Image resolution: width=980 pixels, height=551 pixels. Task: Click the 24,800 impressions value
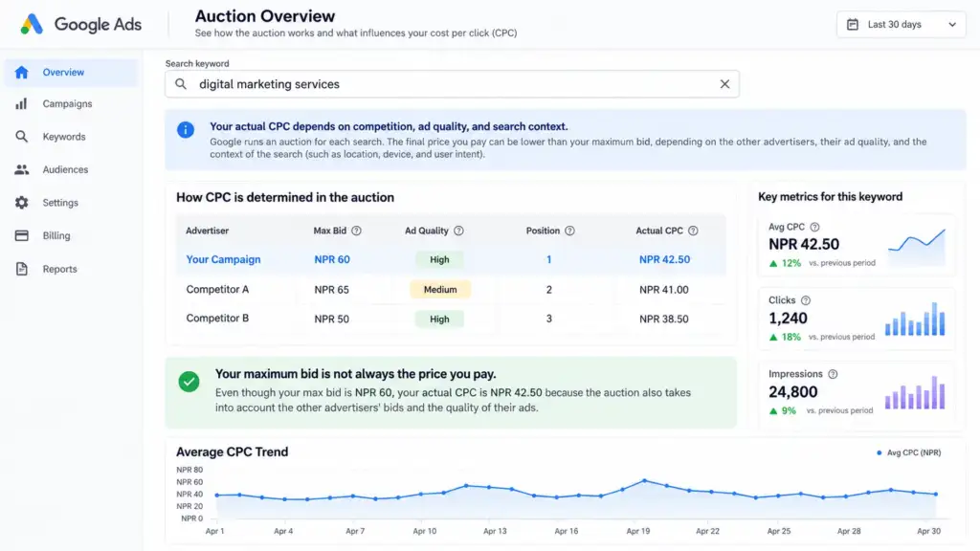792,391
